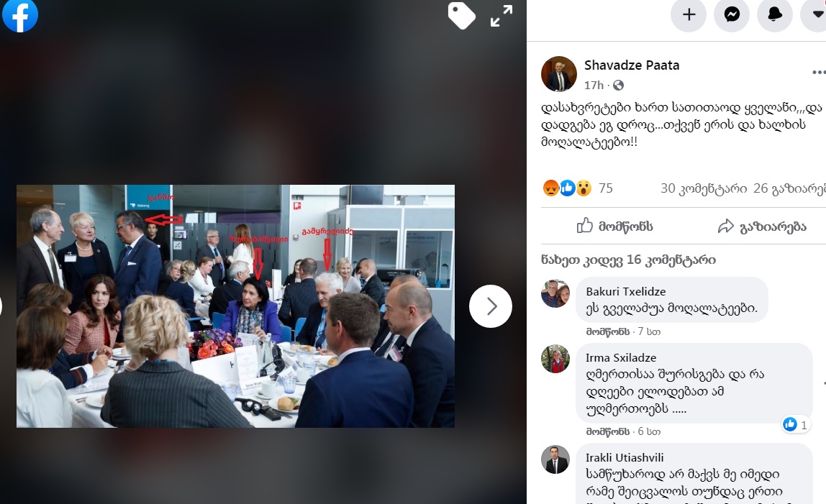Viewport: 826px width, 504px height.
Task: Like Irma Sxiladze's comment
Action: (x=608, y=432)
